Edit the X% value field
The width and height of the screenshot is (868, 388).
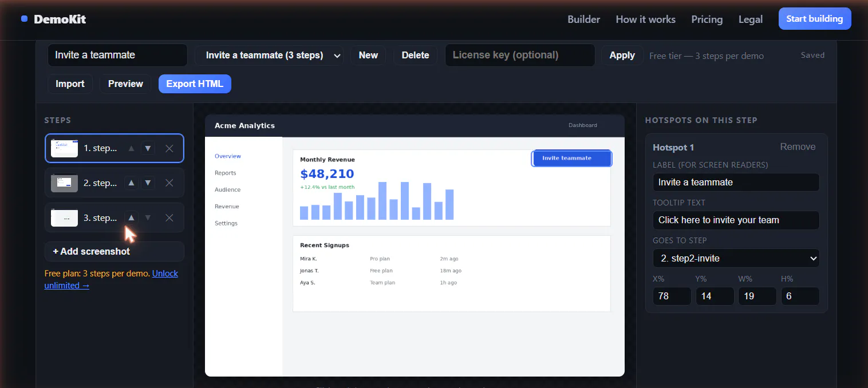672,296
